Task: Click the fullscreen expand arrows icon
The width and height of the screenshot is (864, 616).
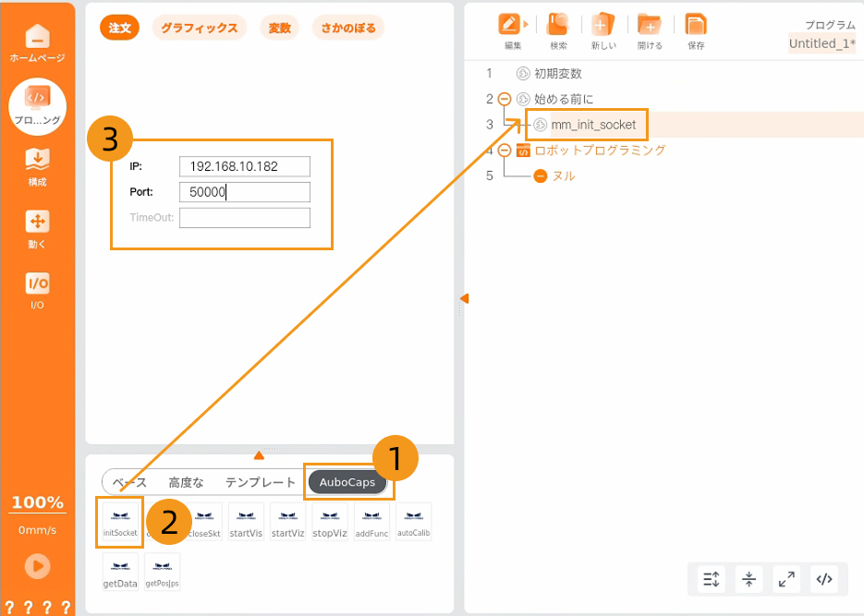Action: click(x=786, y=579)
